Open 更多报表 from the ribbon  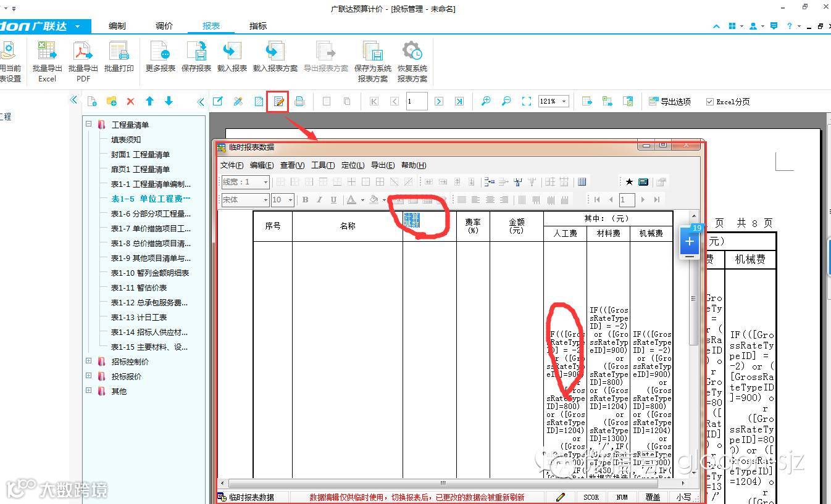click(161, 57)
